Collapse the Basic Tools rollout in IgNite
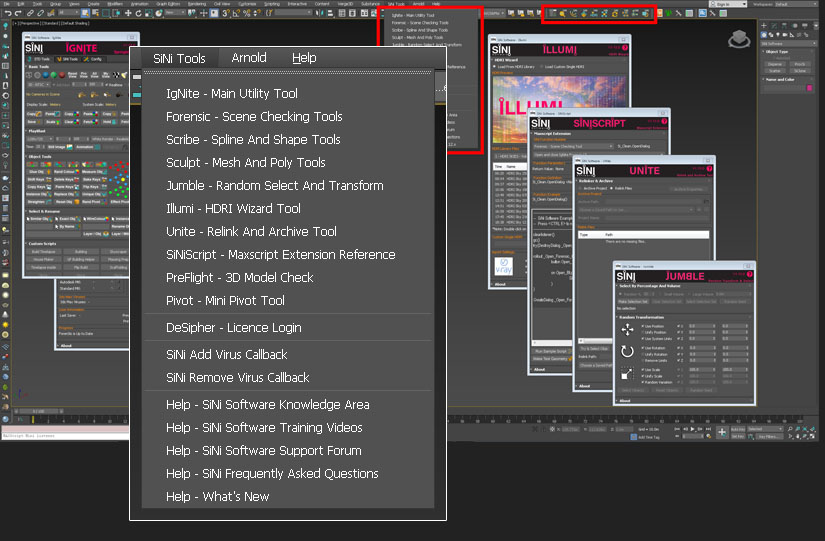This screenshot has width=825, height=541. pos(38,67)
